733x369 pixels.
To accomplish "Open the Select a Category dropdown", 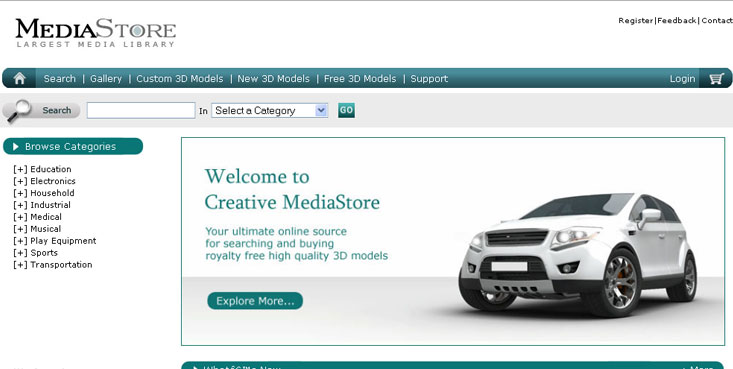I will coord(270,110).
